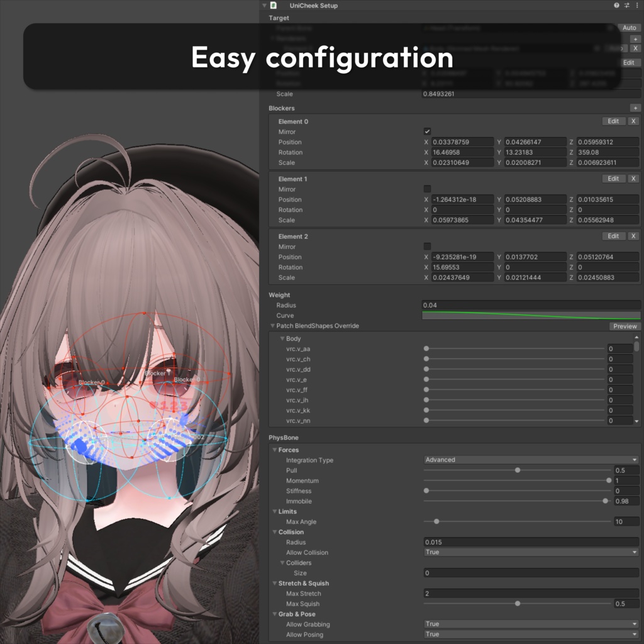Screen dimensions: 644x644
Task: Remove blocker Element 1 with X
Action: (633, 179)
